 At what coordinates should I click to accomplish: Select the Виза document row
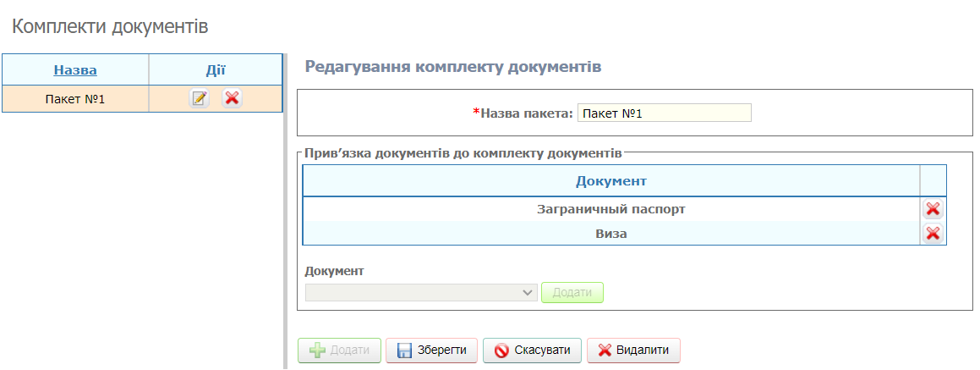(610, 234)
